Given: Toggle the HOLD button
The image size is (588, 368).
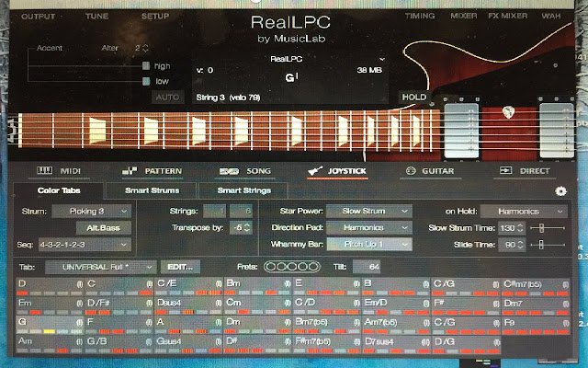Looking at the screenshot, I should 413,98.
